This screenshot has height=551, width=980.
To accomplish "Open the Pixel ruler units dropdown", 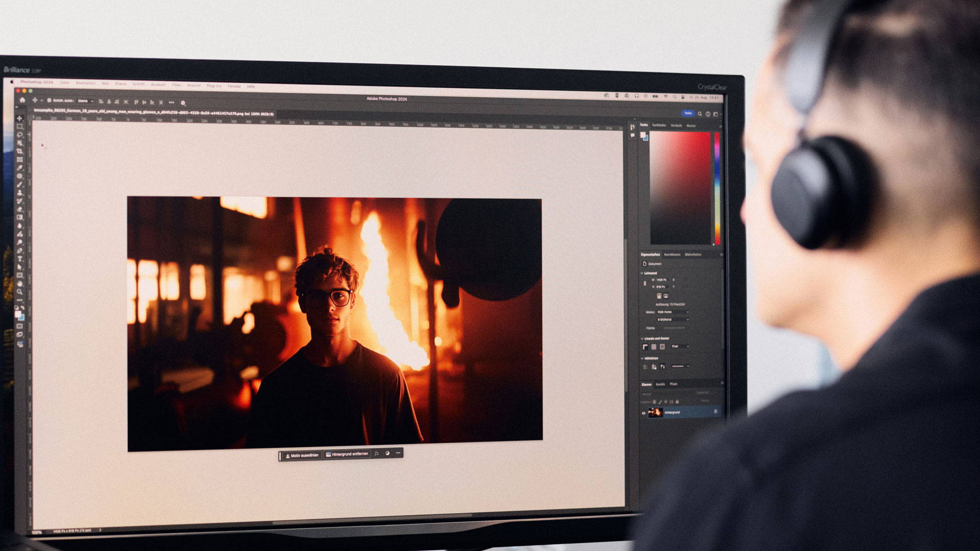I will [680, 346].
